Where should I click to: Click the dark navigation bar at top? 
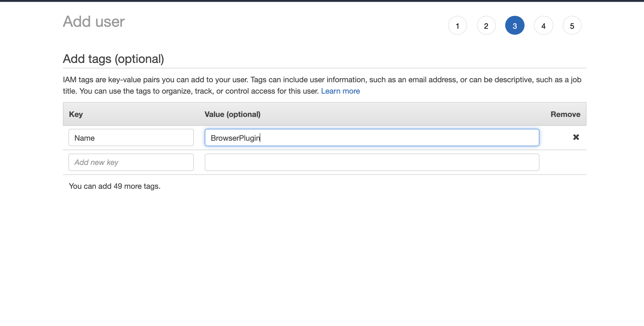pyautogui.click(x=322, y=1)
